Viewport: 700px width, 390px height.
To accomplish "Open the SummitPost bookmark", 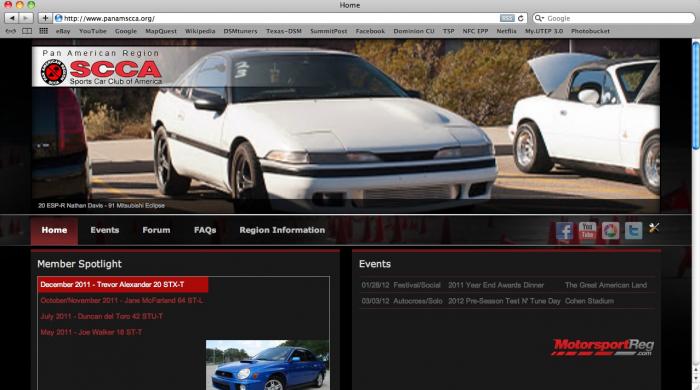I will coord(329,31).
